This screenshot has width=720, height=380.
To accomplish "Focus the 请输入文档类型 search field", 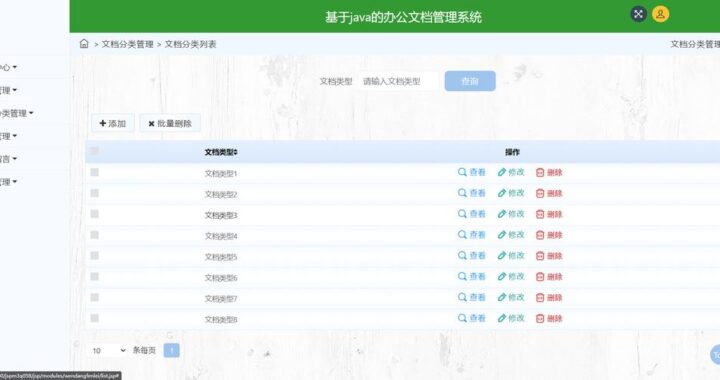I will pos(397,81).
